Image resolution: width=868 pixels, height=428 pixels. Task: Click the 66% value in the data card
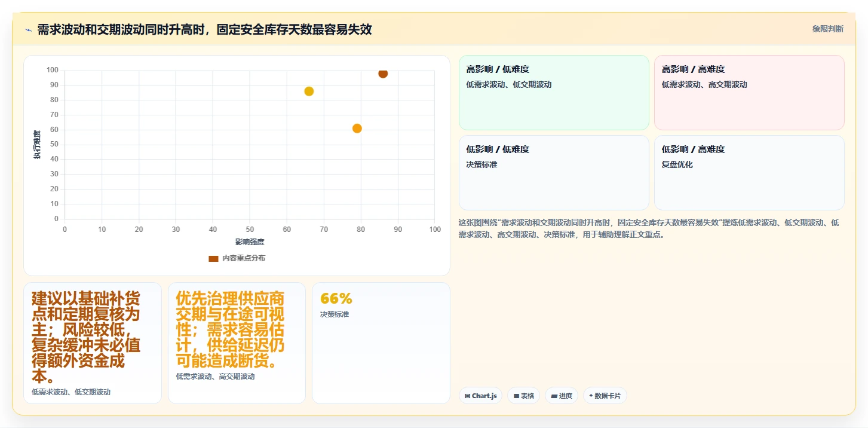336,298
